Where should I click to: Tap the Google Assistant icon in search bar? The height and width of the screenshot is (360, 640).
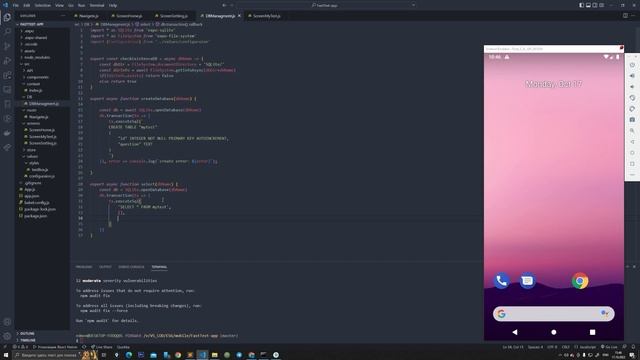tap(604, 313)
